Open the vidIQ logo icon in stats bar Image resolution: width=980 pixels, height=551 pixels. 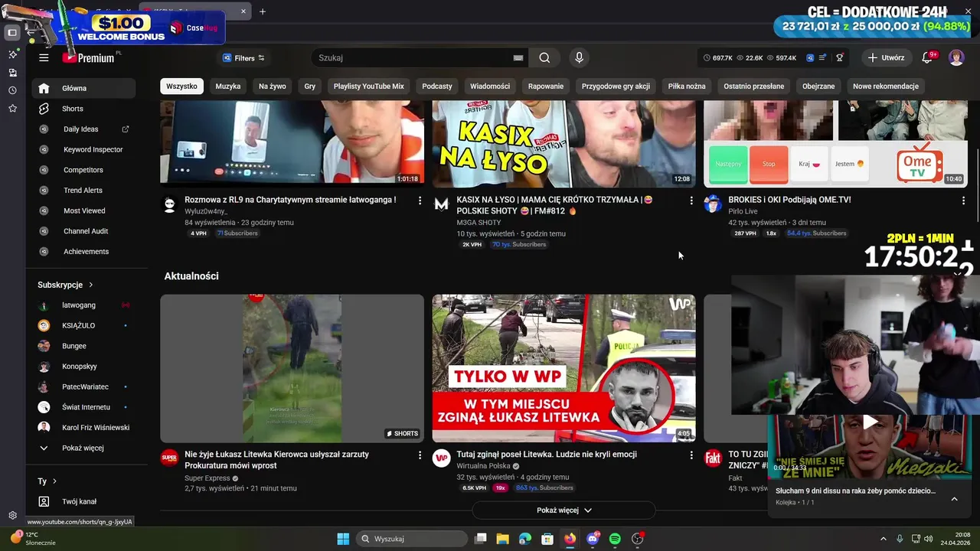click(x=809, y=58)
